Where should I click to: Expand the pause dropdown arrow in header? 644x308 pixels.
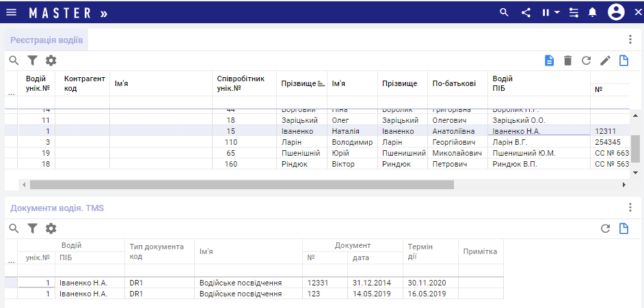(x=557, y=12)
